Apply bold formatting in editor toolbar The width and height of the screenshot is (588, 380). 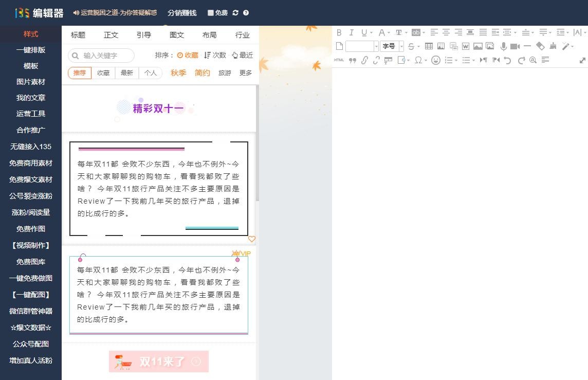(339, 32)
